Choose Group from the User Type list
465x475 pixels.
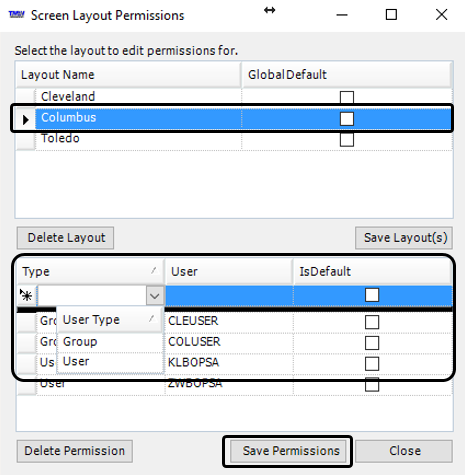(x=110, y=342)
